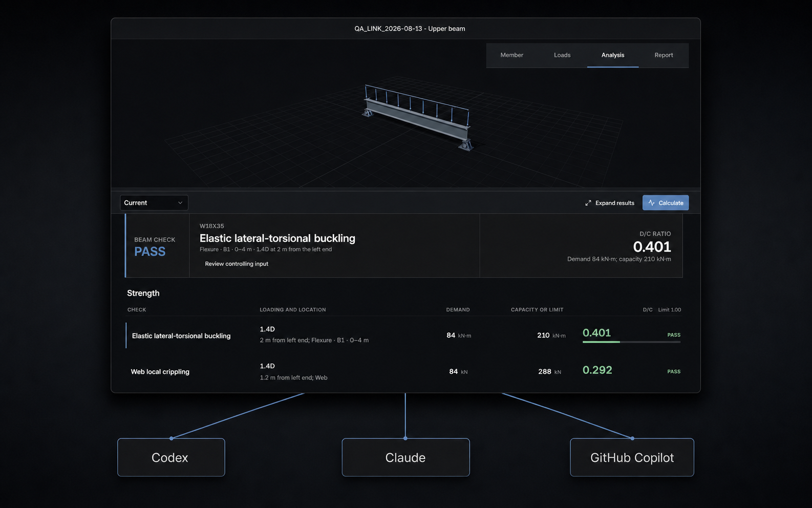Click the large 0.401 D/C ratio value
This screenshot has width=812, height=508.
pyautogui.click(x=652, y=247)
